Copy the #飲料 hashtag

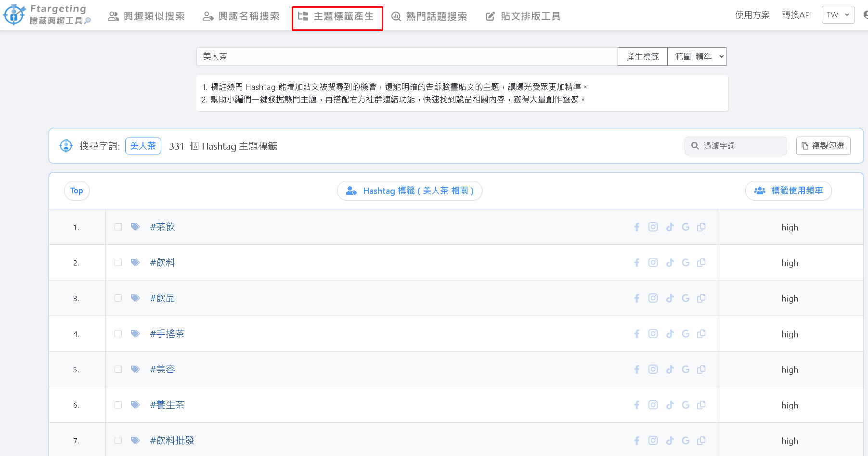[701, 263]
